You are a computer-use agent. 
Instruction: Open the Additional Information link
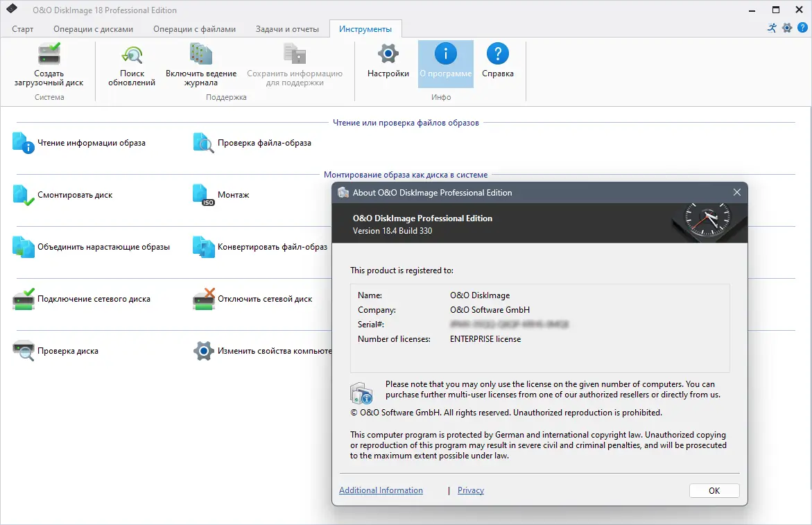[381, 490]
